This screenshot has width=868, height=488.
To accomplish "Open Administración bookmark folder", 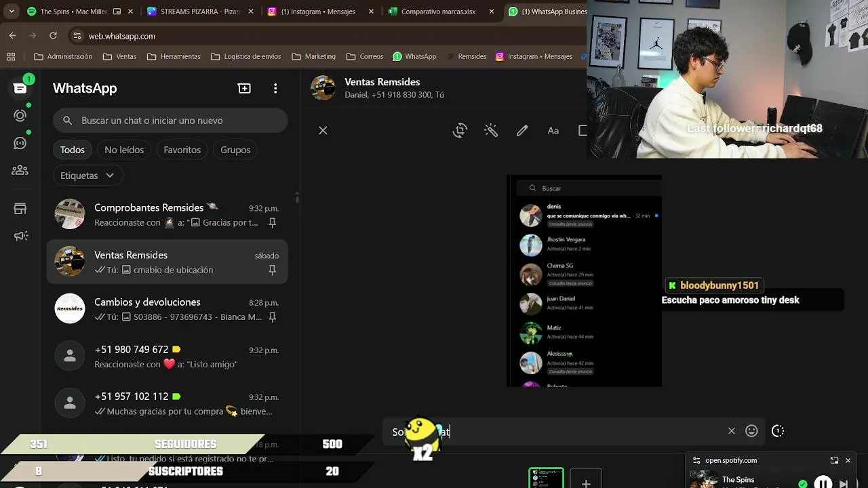I will tap(63, 56).
